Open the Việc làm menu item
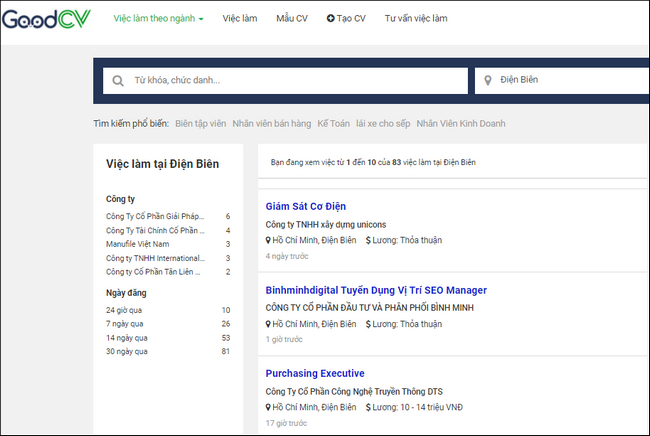The height and width of the screenshot is (436, 650). 239,19
